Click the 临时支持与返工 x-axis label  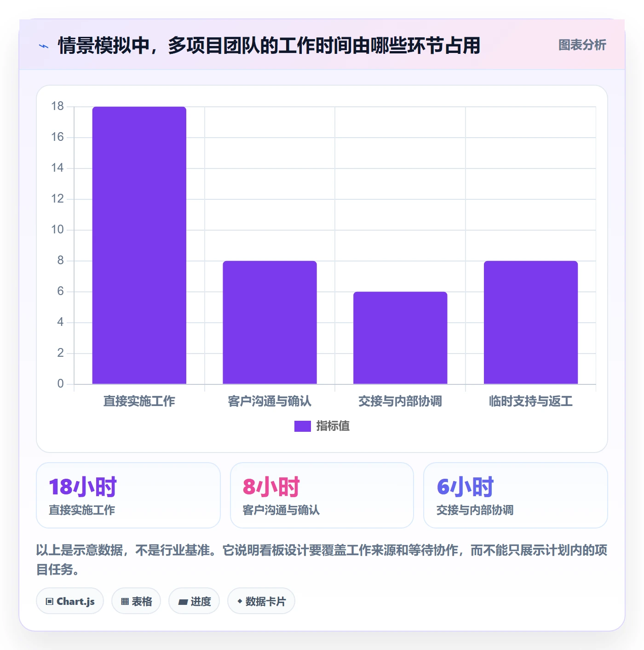coord(531,401)
